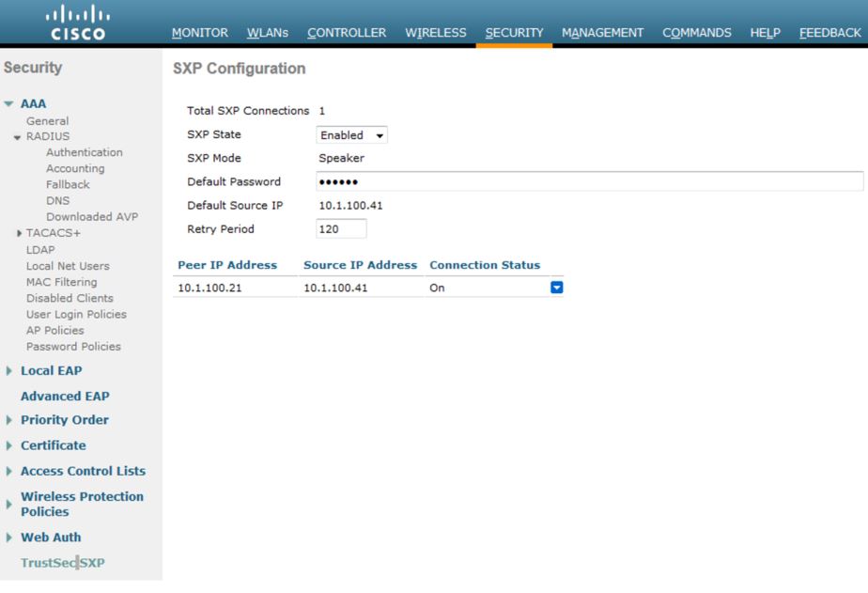This screenshot has width=868, height=593.
Task: Click the Retry Period input field
Action: [341, 228]
